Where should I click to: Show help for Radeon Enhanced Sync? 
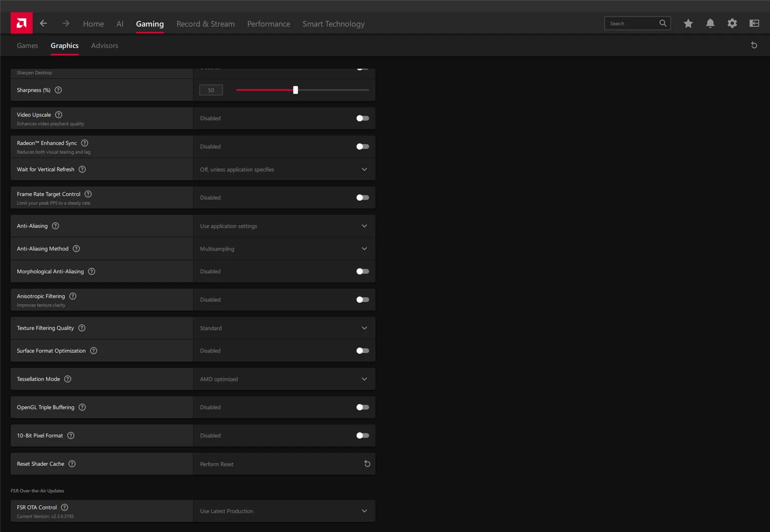[x=85, y=143]
